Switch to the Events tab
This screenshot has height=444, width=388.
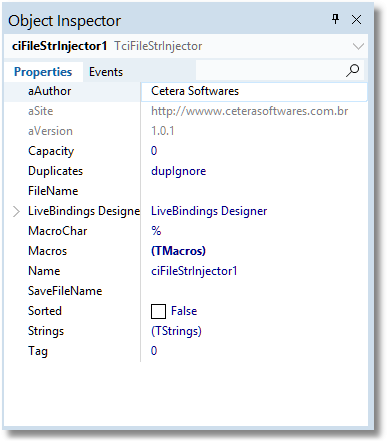coord(106,72)
